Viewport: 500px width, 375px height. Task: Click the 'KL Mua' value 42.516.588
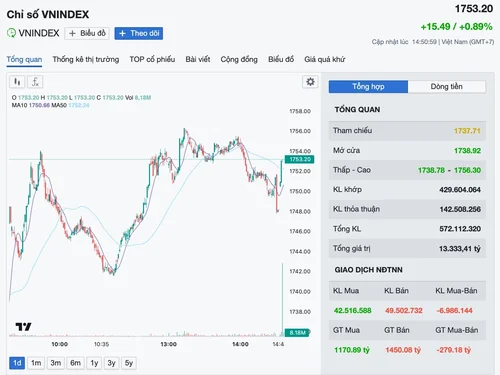pos(352,311)
